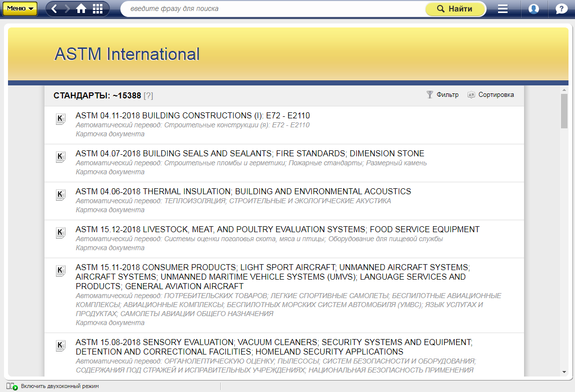This screenshot has height=392, width=575.
Task: Go forward with the right arrow
Action: [x=67, y=9]
